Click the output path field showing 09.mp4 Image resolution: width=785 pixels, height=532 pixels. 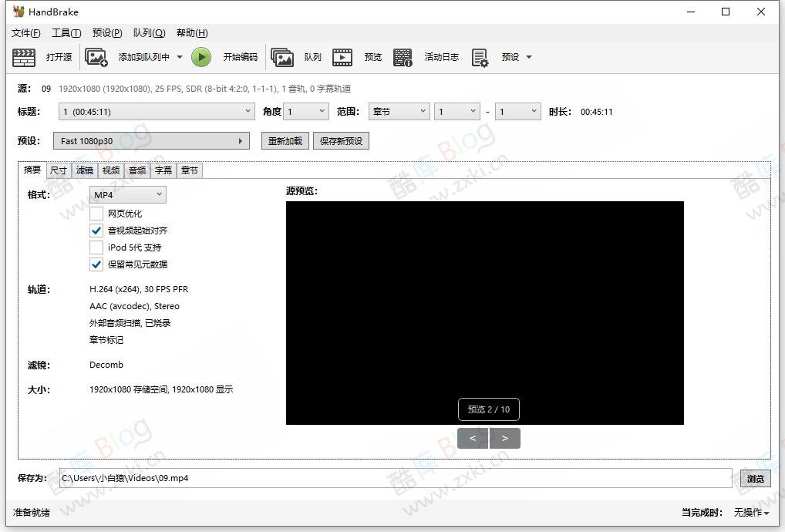[393, 478]
